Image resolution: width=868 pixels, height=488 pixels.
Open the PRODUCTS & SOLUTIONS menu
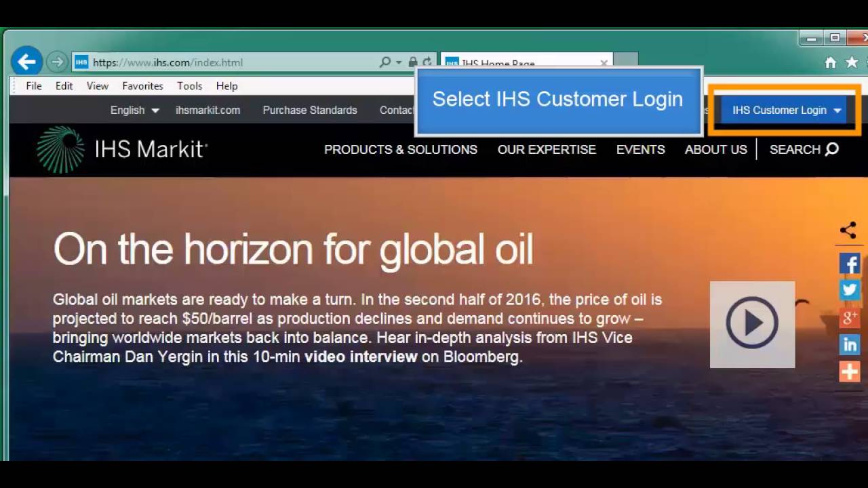(x=401, y=149)
